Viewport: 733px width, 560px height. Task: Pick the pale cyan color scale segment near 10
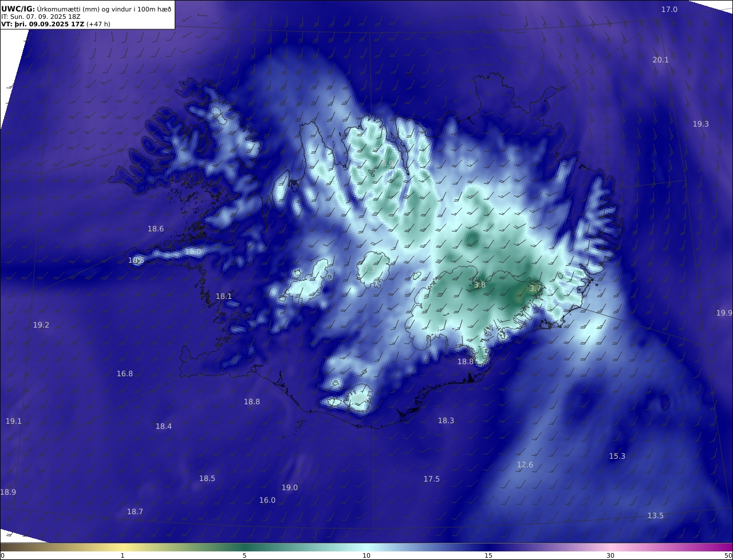(x=366, y=547)
